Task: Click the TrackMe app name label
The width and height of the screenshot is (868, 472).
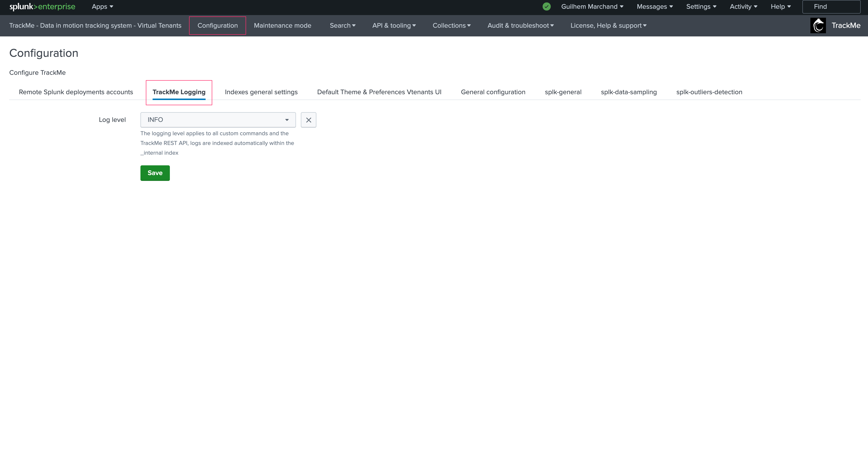Action: point(846,25)
